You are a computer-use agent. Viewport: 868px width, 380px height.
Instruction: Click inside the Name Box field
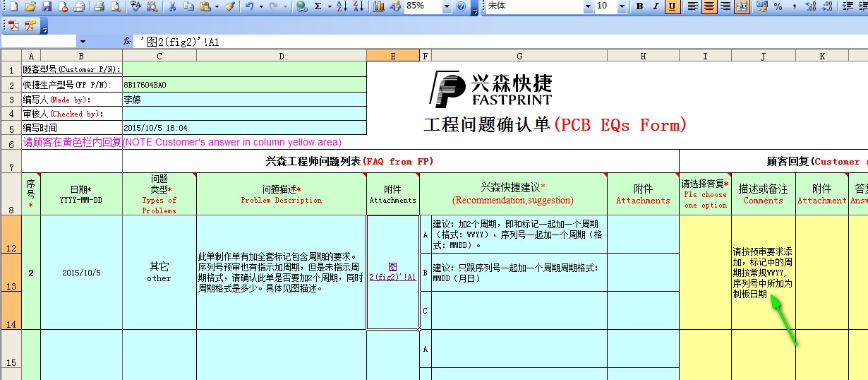(x=39, y=42)
